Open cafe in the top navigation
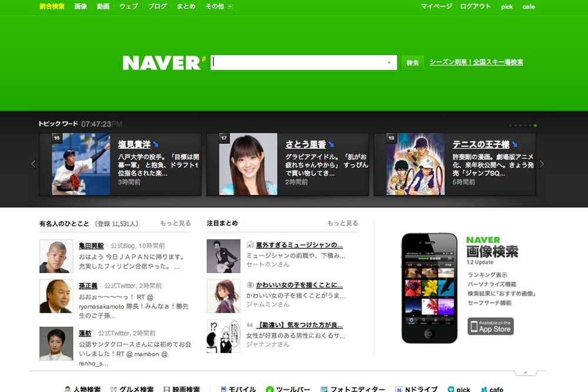This screenshot has width=588, height=392. (x=529, y=6)
